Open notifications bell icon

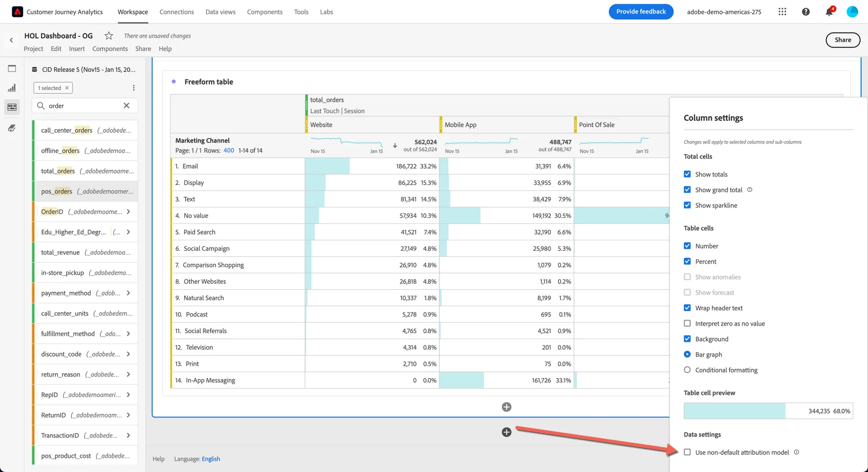click(x=829, y=12)
